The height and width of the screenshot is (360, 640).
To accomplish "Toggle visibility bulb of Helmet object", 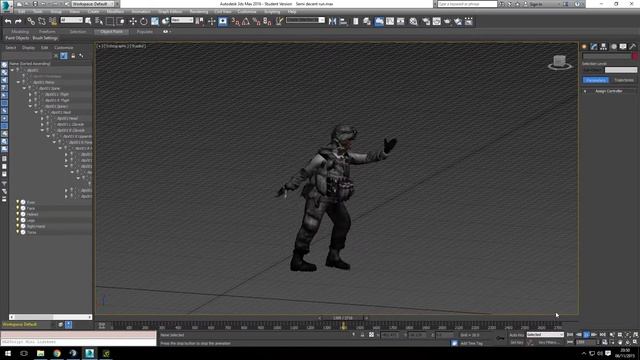I will 18,214.
